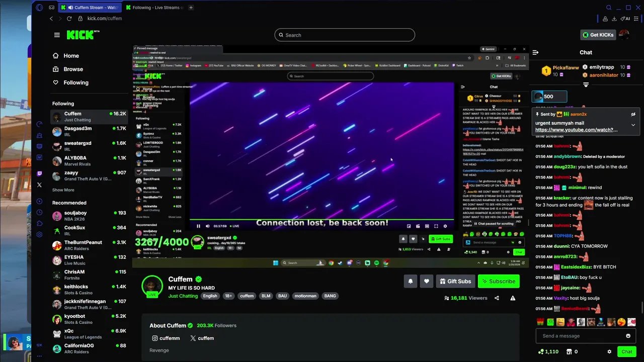The image size is (644, 362).
Task: Click the 500 gift badge in chat
Action: click(549, 97)
